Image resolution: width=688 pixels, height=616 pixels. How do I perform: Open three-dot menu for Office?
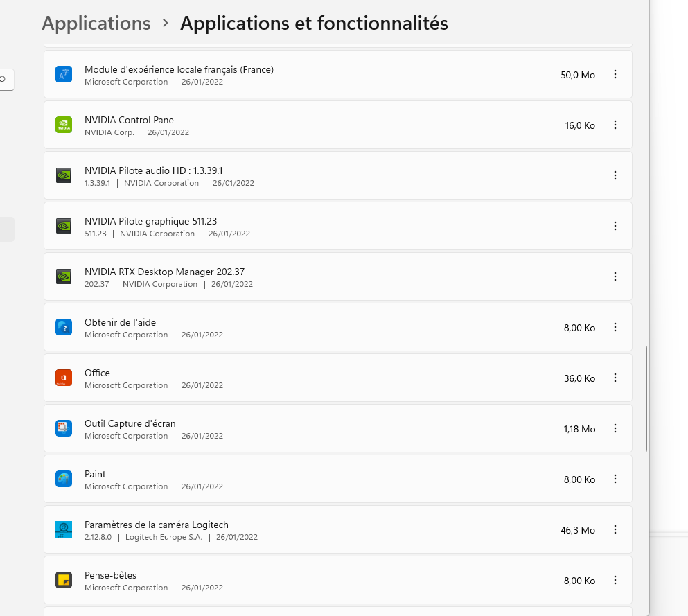point(615,378)
